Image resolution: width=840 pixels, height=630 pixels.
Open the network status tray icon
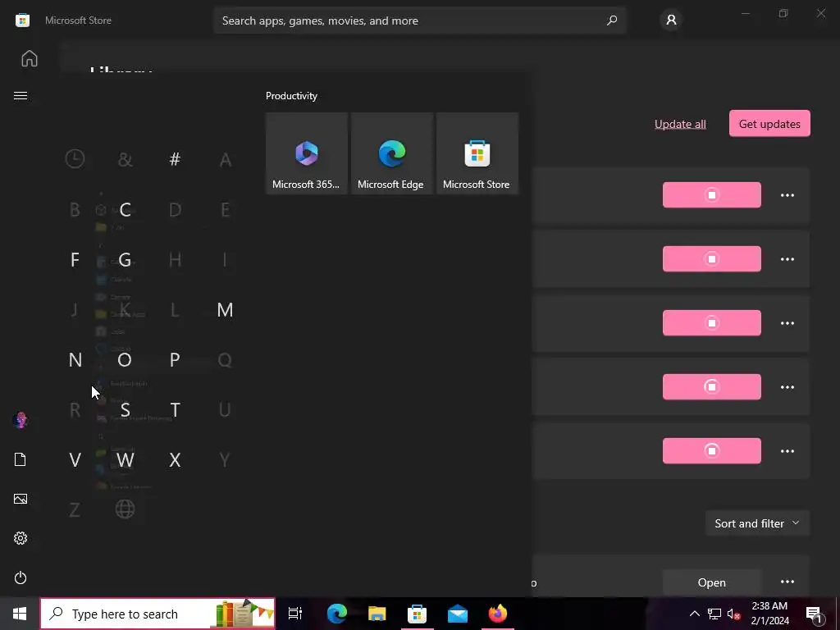(x=714, y=614)
